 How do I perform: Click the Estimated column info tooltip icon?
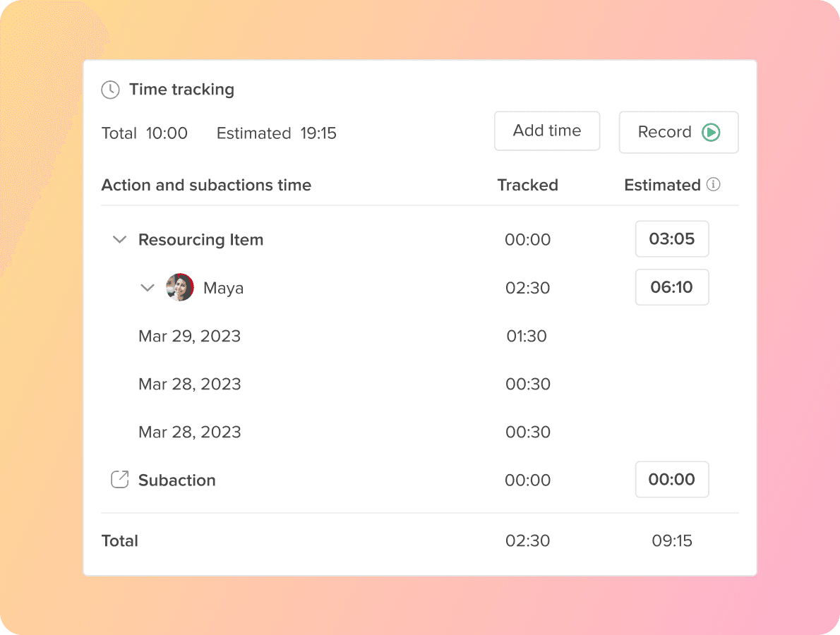pyautogui.click(x=713, y=184)
